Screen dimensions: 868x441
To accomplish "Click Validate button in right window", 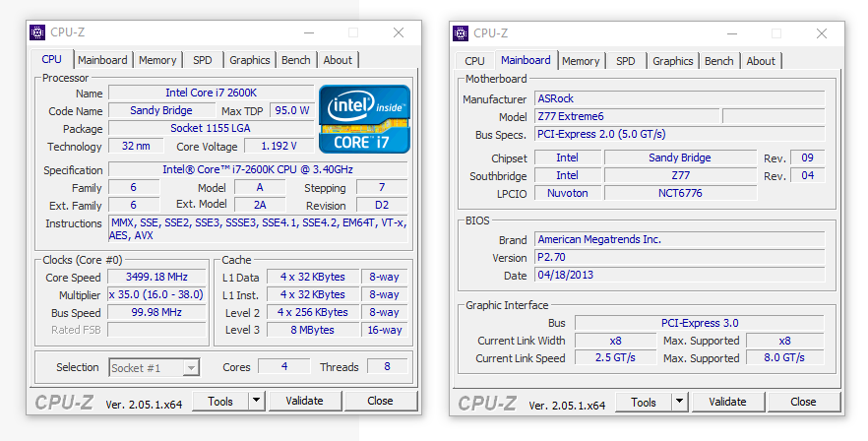I will pos(727,403).
